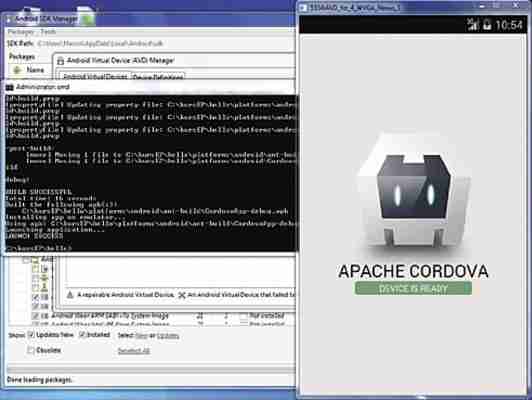Click the AVD Manager title icon

pyautogui.click(x=60, y=61)
